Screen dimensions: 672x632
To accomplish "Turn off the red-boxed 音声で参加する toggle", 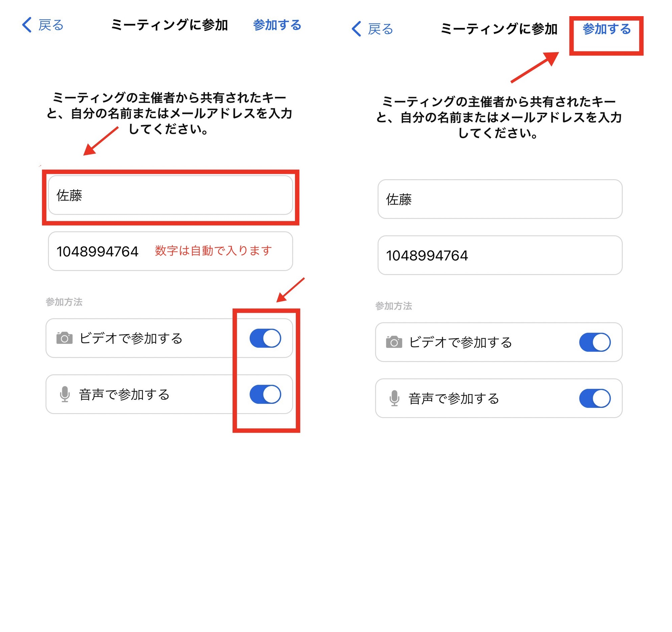I will click(x=265, y=394).
